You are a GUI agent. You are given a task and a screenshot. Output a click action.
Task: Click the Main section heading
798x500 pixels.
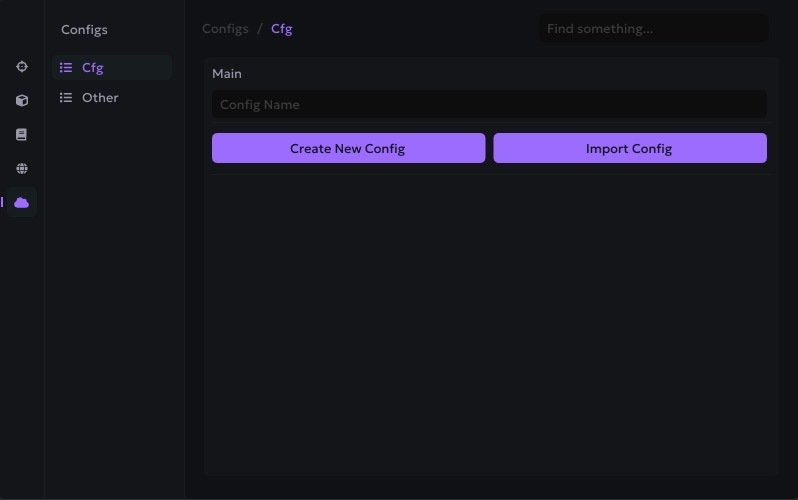click(227, 74)
